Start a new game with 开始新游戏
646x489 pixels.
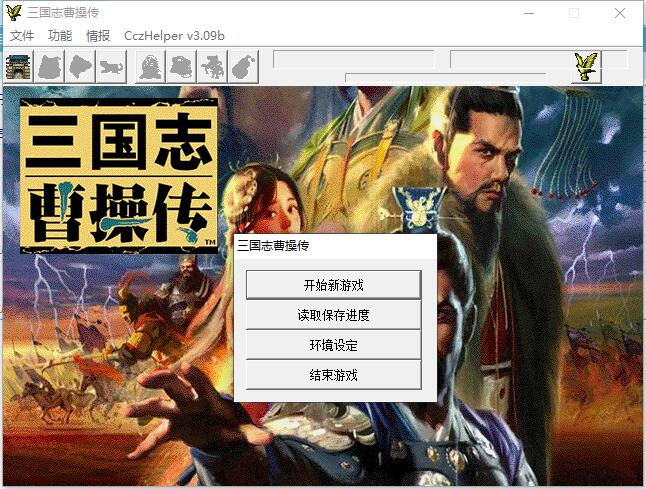coord(333,285)
